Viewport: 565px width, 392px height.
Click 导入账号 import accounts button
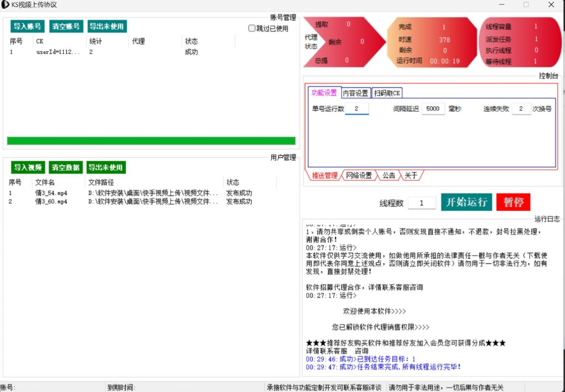[x=27, y=26]
